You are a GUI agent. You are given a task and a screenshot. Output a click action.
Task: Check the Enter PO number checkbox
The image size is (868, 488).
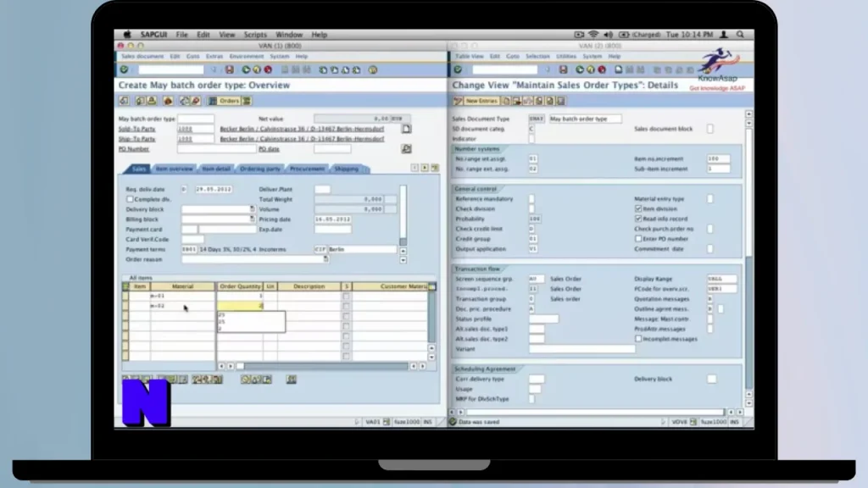[x=638, y=238]
